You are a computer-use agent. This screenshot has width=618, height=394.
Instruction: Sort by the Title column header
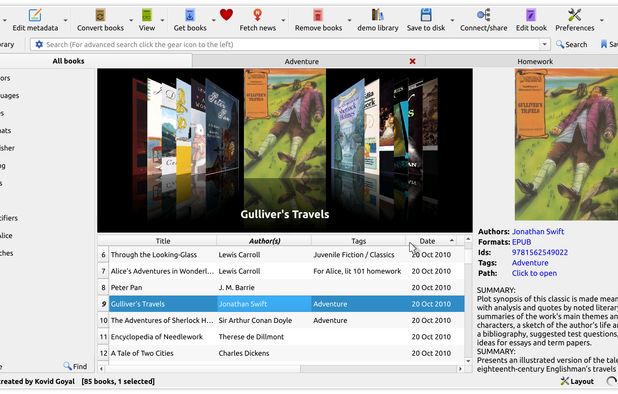click(x=163, y=241)
